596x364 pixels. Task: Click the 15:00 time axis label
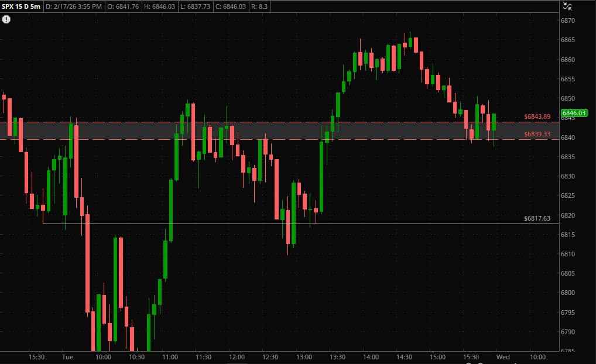click(437, 357)
